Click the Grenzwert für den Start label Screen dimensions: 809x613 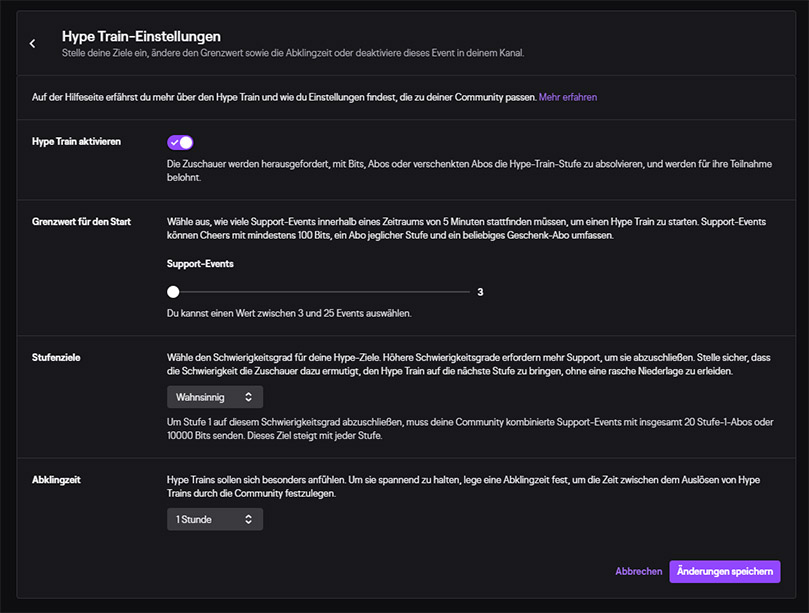82,222
